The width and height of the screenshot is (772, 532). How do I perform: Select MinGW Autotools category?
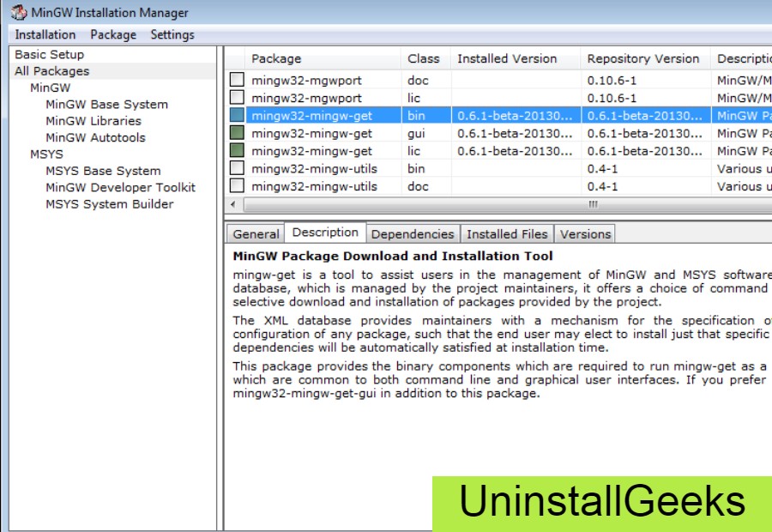click(95, 137)
